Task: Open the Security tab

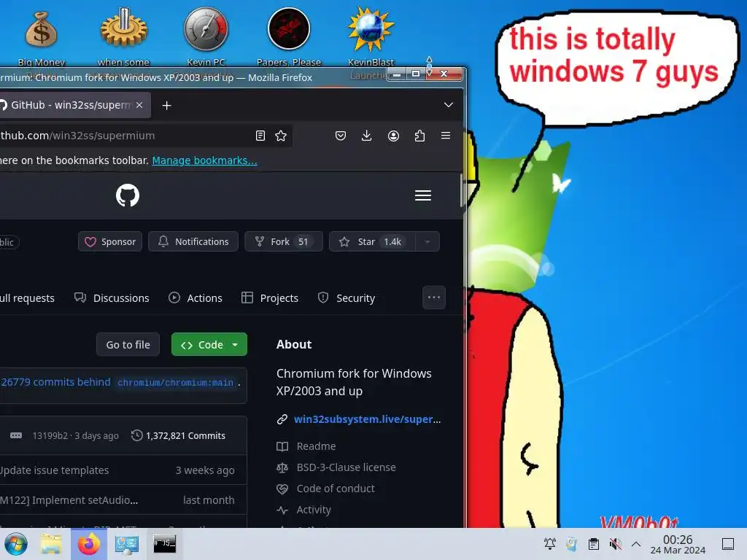Action: coord(347,298)
